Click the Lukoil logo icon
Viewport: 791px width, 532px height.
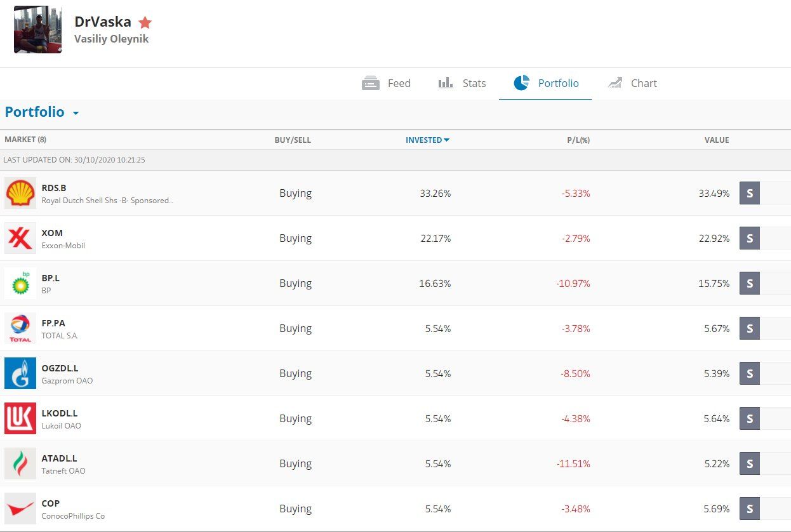point(20,418)
